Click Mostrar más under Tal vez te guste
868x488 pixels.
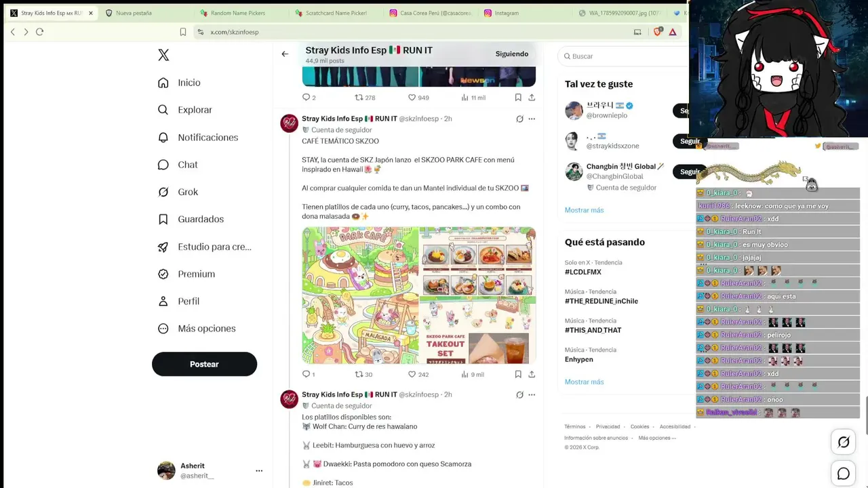pyautogui.click(x=584, y=210)
